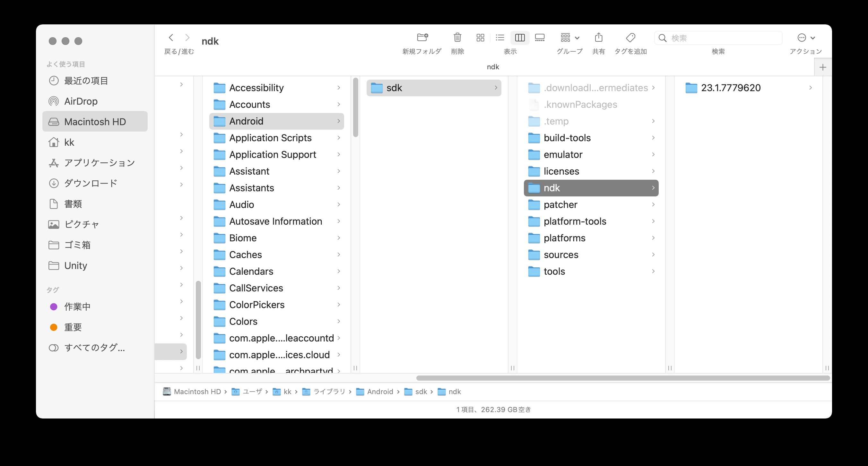Navigate back using the back arrow

[x=171, y=38]
